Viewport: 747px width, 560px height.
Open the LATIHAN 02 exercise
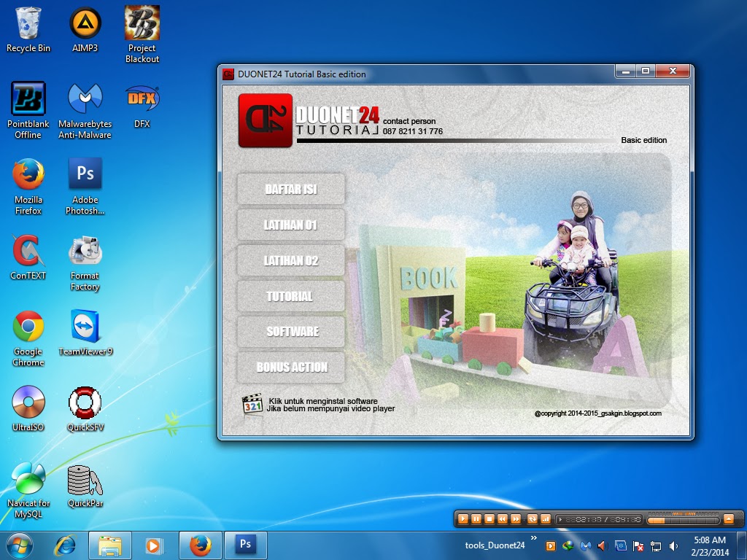[290, 260]
